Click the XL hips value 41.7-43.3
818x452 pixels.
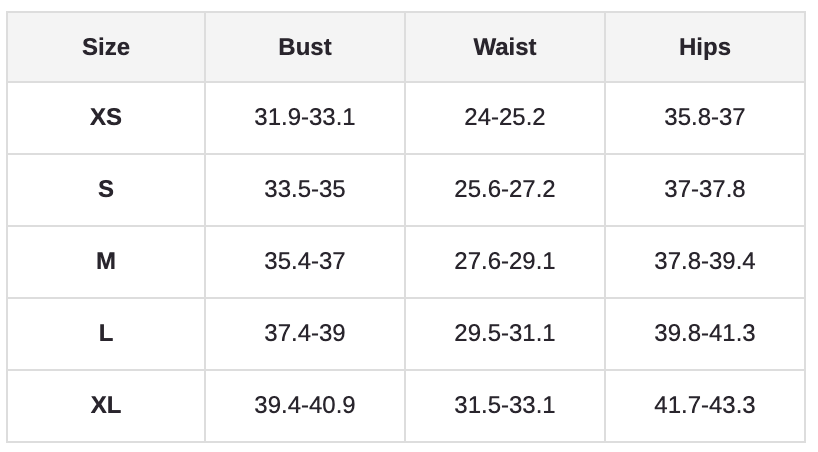(705, 405)
